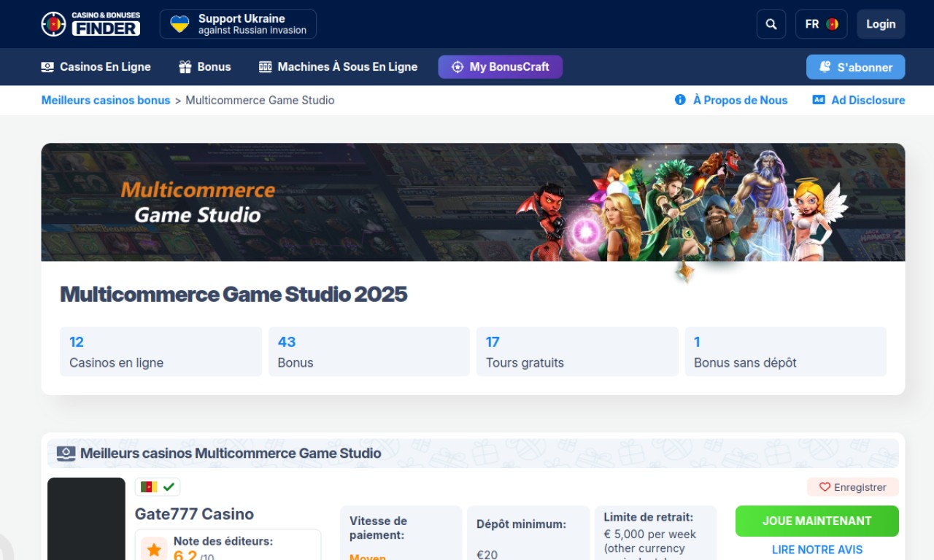Open the Casinos En Ligne menu
The image size is (934, 560).
(96, 67)
